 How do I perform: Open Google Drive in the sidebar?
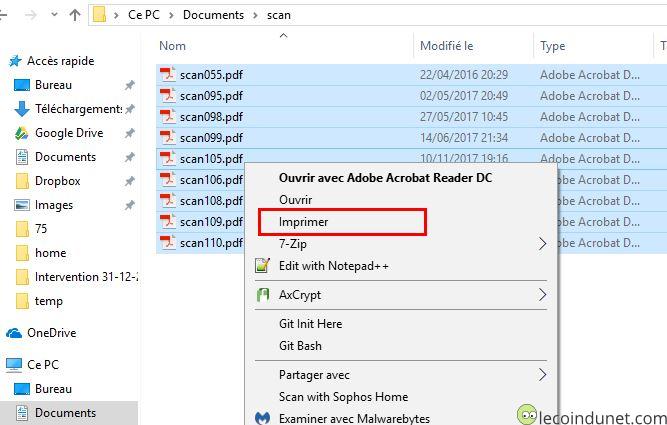pyautogui.click(x=69, y=133)
